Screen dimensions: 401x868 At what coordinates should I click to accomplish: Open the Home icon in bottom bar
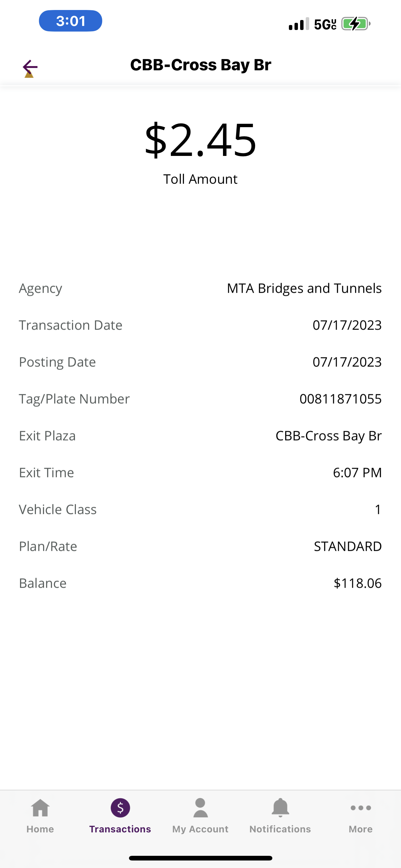tap(40, 808)
